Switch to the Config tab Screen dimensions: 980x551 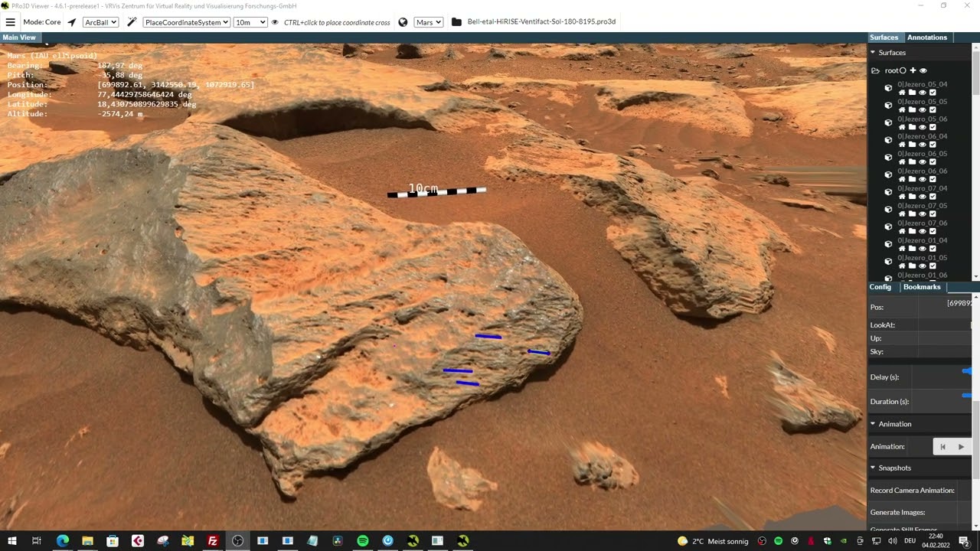click(880, 287)
